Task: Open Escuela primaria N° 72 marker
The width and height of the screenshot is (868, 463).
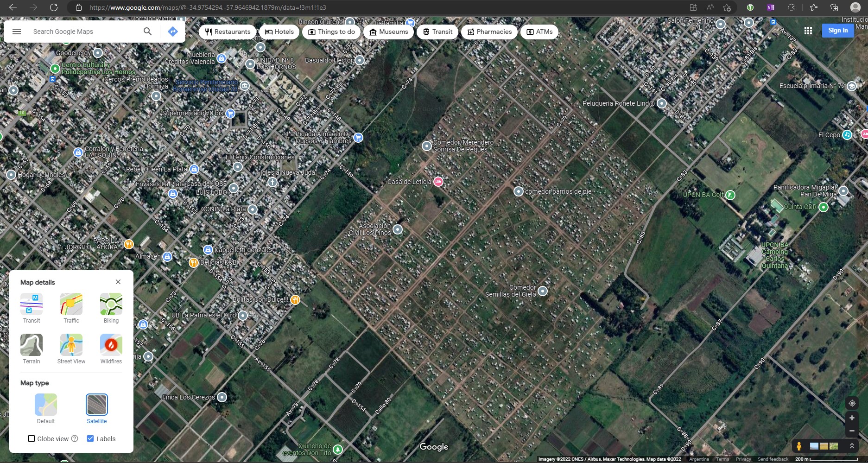Action: 852,86
